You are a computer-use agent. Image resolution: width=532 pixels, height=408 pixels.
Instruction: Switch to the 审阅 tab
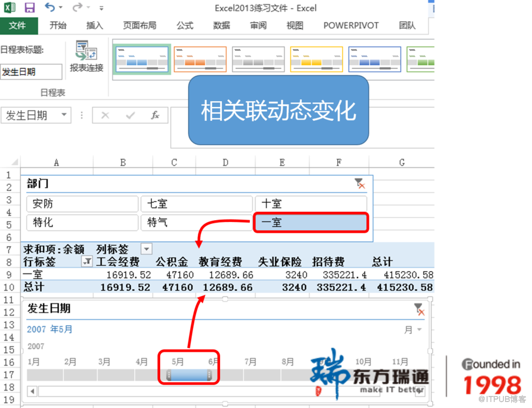[258, 26]
